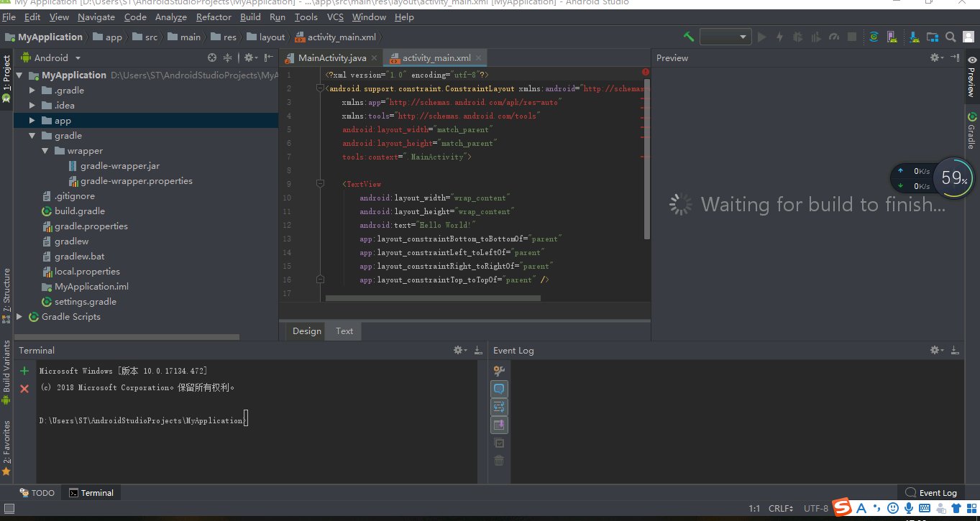Viewport: 980px width, 521px height.
Task: Toggle the Preview tool window button
Action: pos(971,76)
